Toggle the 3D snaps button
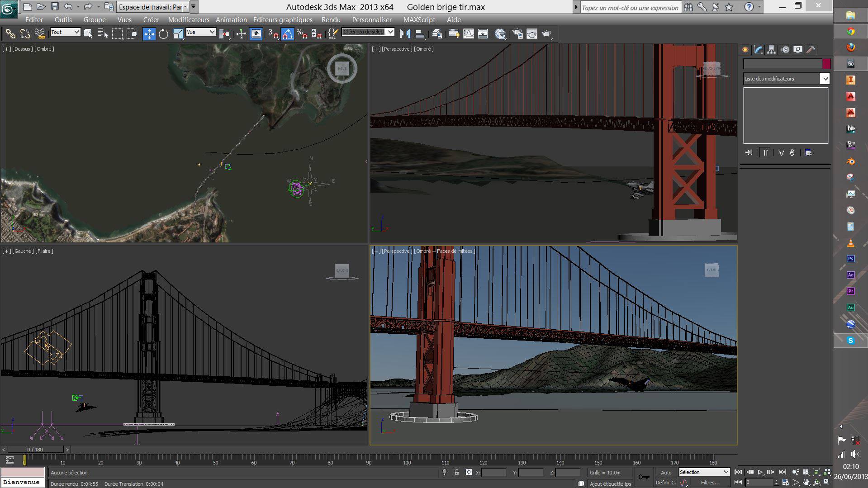 coord(273,34)
